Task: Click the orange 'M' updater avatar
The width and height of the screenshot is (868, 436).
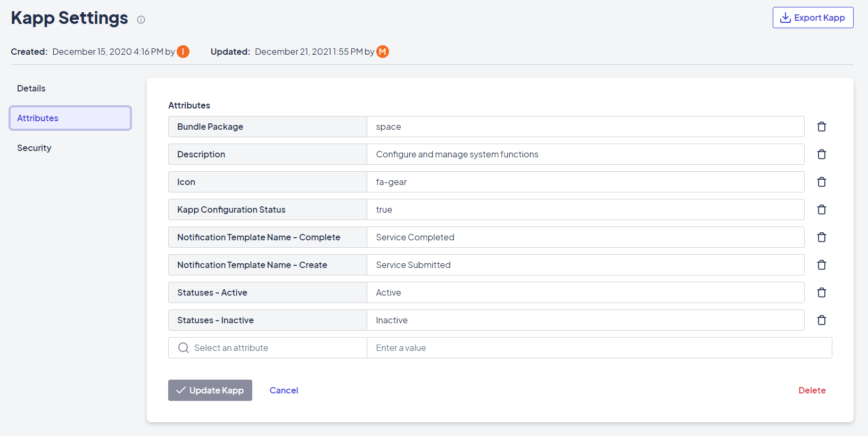Action: 383,52
